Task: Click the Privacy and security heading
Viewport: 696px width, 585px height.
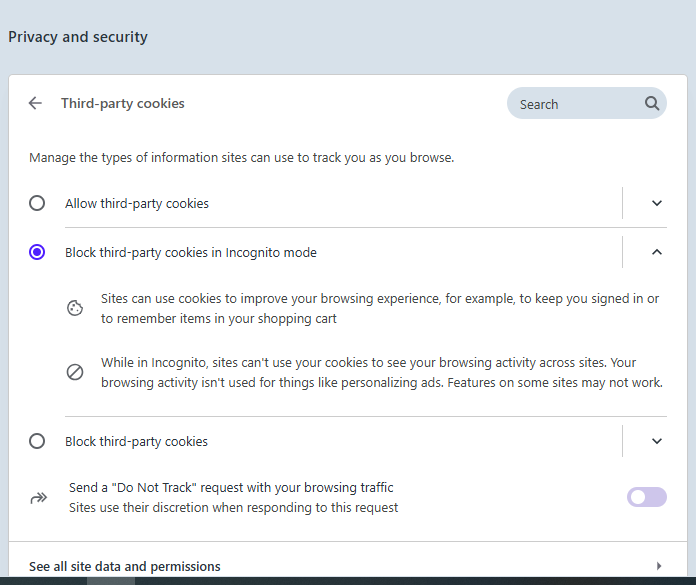Action: (78, 37)
